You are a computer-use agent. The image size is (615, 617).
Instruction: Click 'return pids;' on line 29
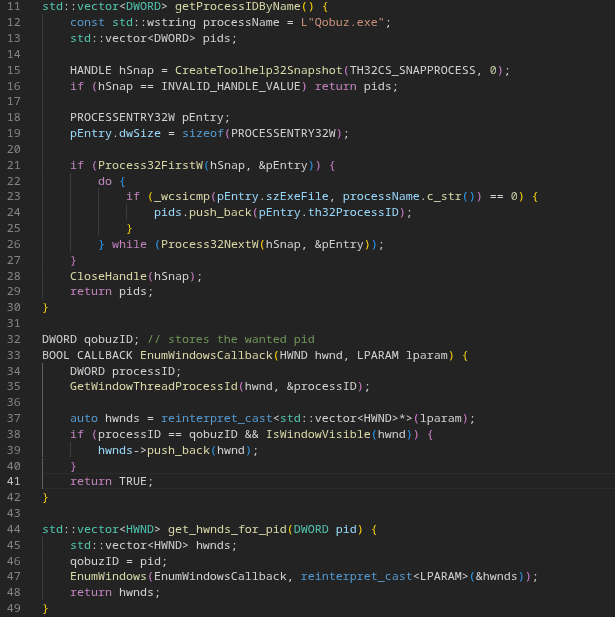(x=112, y=292)
